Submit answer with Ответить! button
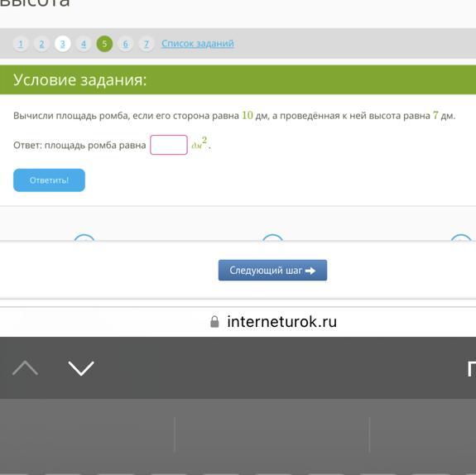Viewport: 476px width, 475px height. click(49, 180)
